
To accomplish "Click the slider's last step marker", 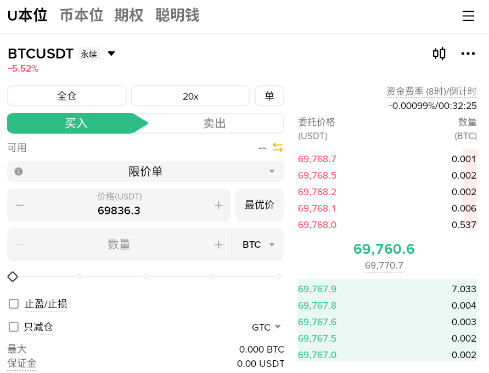I will tap(278, 276).
